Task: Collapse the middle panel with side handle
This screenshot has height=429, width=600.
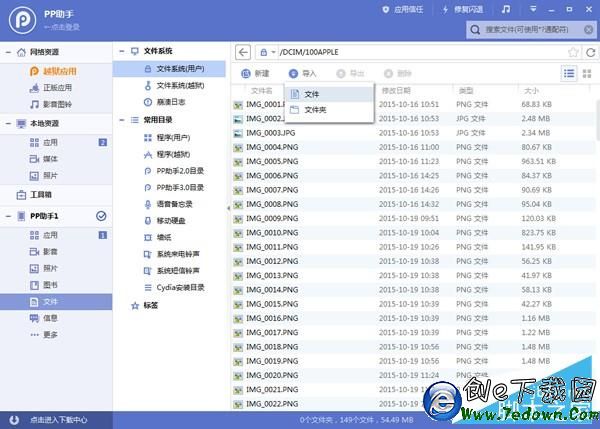Action: (x=228, y=208)
